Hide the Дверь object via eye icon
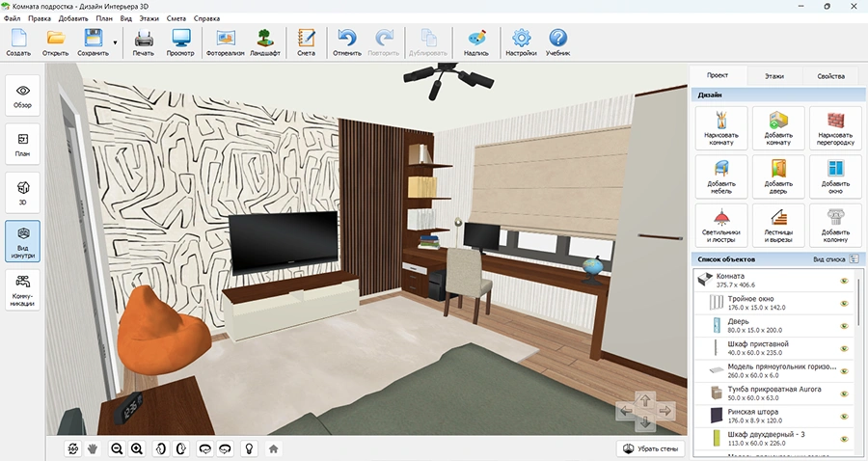 tap(843, 327)
